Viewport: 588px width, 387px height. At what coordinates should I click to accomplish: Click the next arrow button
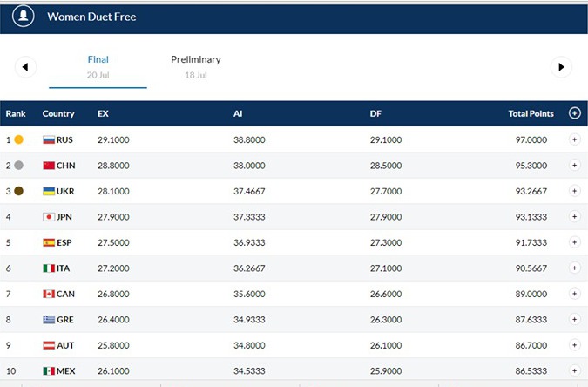coord(562,67)
